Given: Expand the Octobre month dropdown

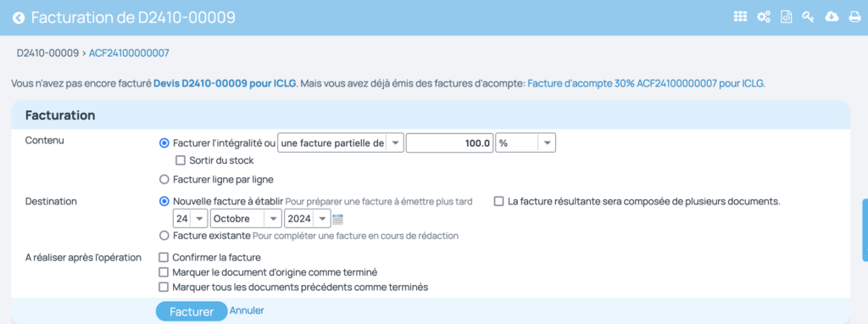Looking at the screenshot, I should [247, 219].
